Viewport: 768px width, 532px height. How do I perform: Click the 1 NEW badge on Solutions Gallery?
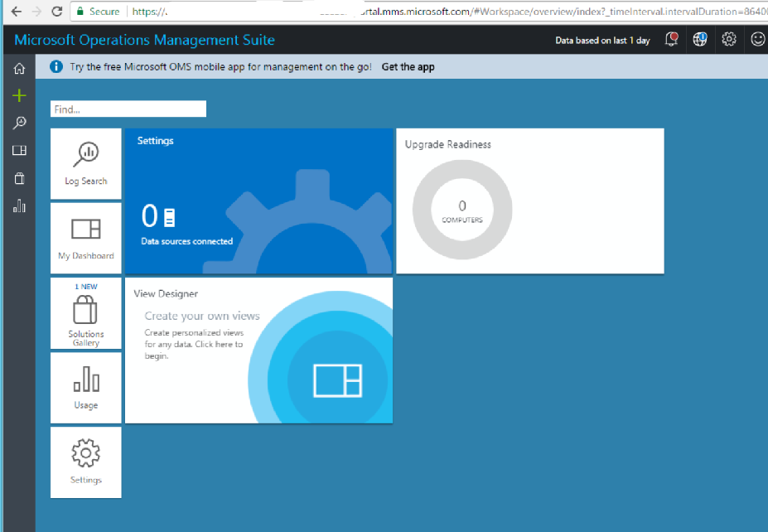85,287
